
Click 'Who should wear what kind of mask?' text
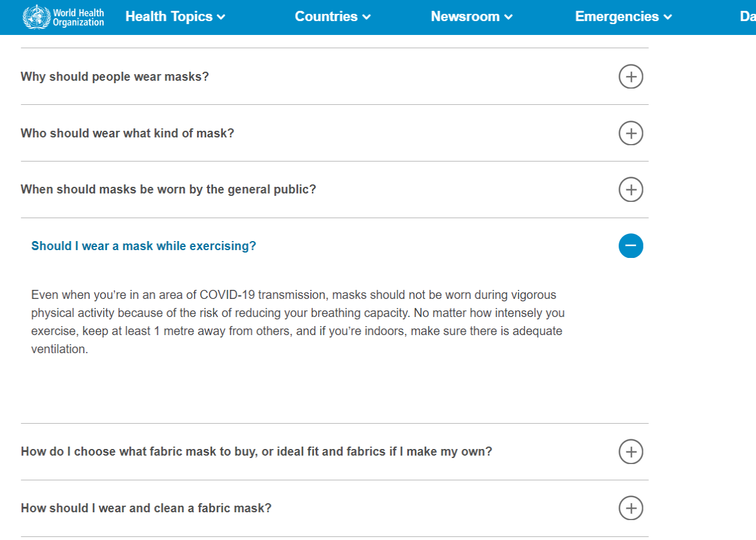click(x=127, y=133)
